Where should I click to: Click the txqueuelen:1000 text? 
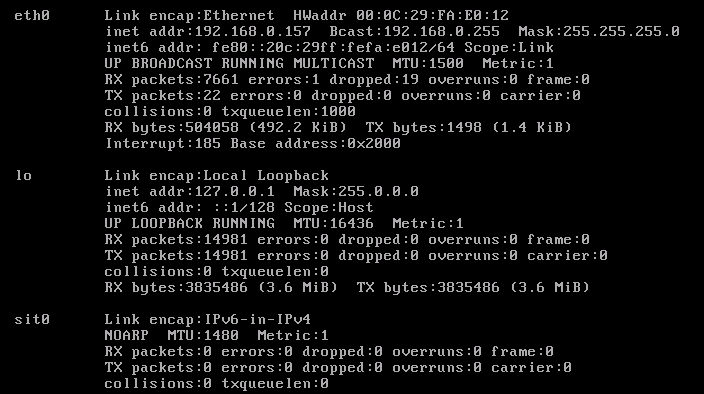[x=288, y=111]
